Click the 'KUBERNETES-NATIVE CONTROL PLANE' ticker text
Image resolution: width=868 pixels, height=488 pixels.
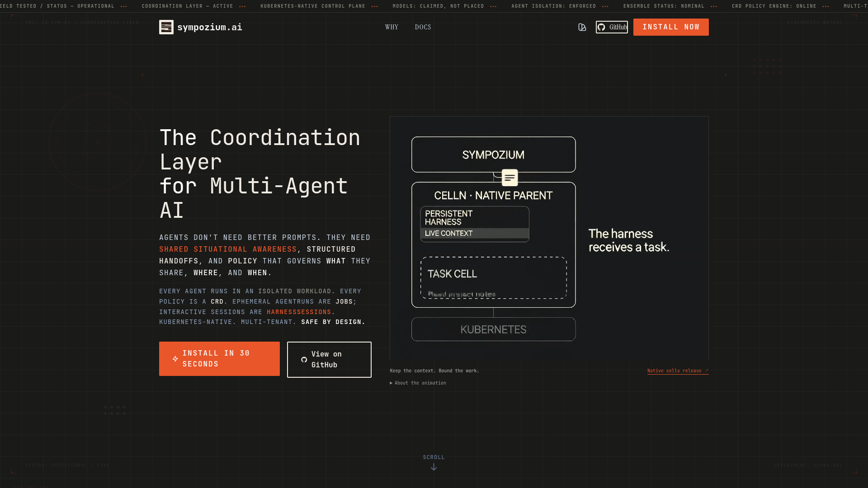[x=313, y=6]
